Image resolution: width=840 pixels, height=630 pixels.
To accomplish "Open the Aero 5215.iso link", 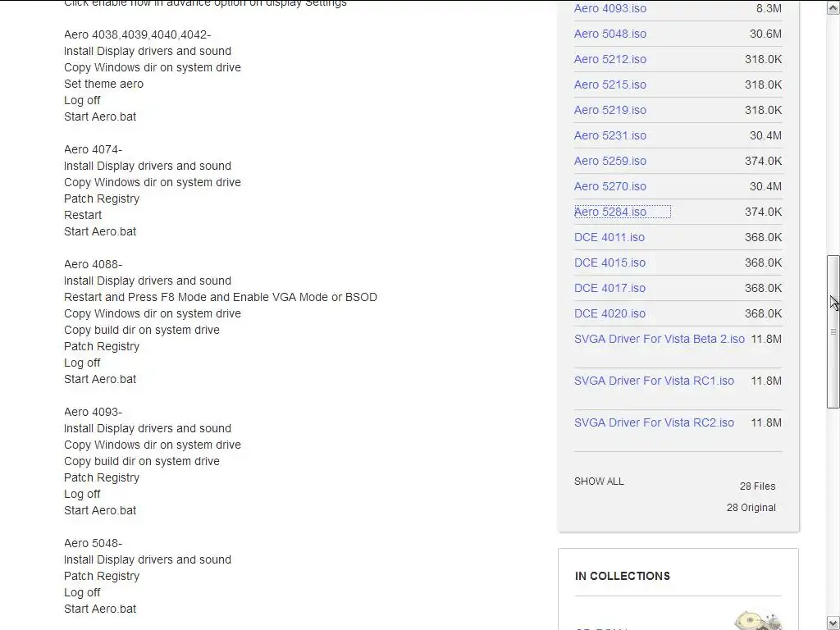I will pyautogui.click(x=609, y=84).
